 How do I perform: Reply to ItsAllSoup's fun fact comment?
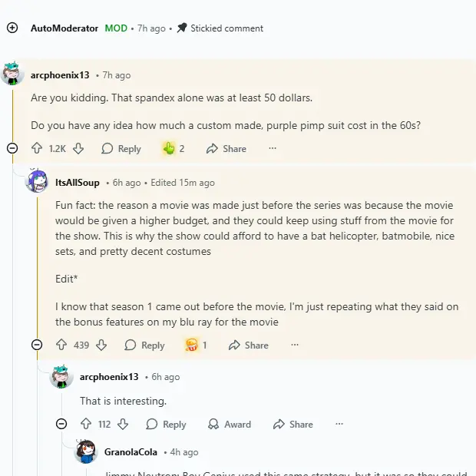pos(144,345)
